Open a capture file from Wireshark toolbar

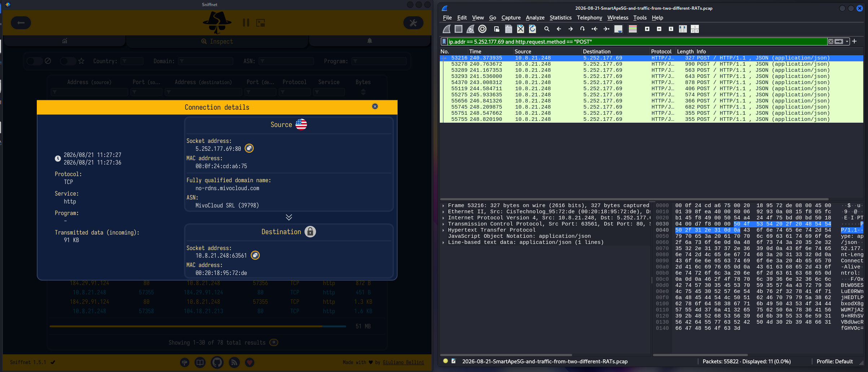coord(497,29)
